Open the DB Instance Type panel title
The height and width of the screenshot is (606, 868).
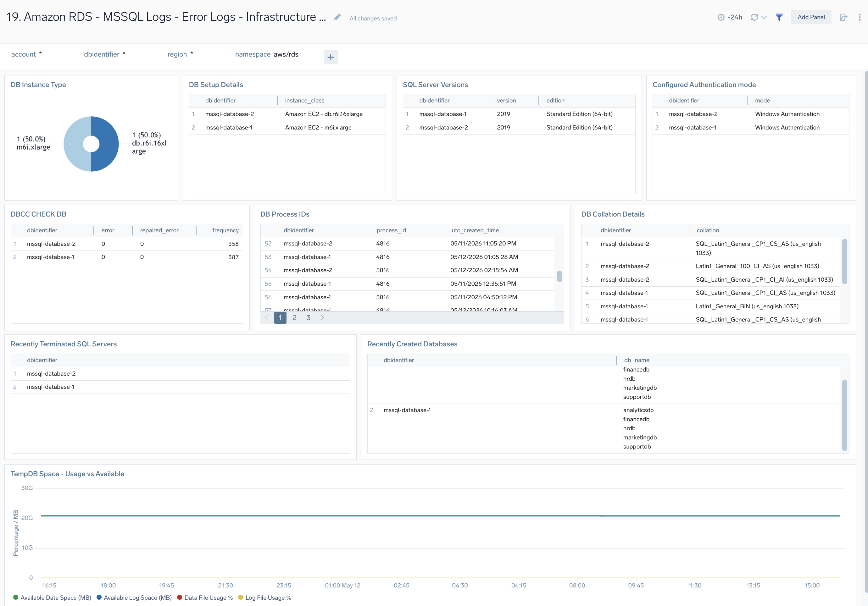click(x=38, y=85)
